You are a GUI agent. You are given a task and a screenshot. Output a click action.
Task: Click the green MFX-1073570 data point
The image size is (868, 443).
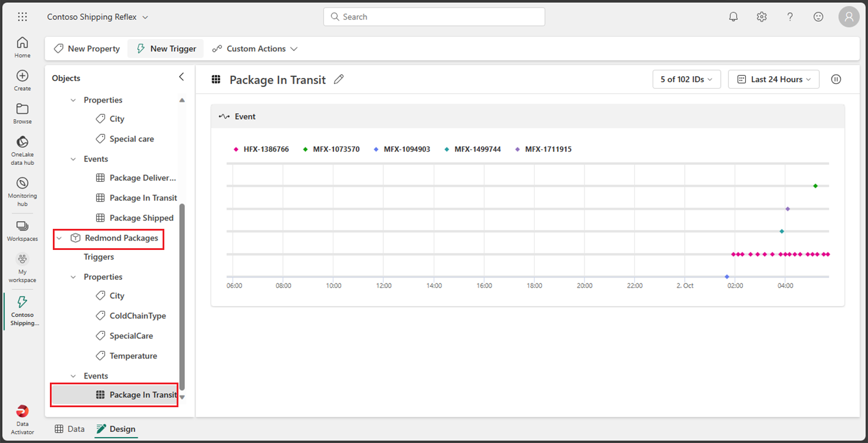tap(815, 186)
